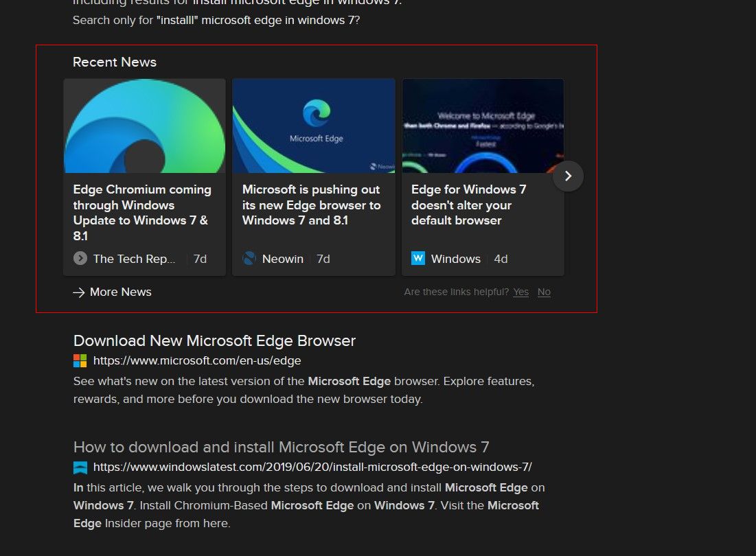Open Edge for Windows 7 default browser headline
Viewport: 756px width, 556px height.
pyautogui.click(x=469, y=205)
